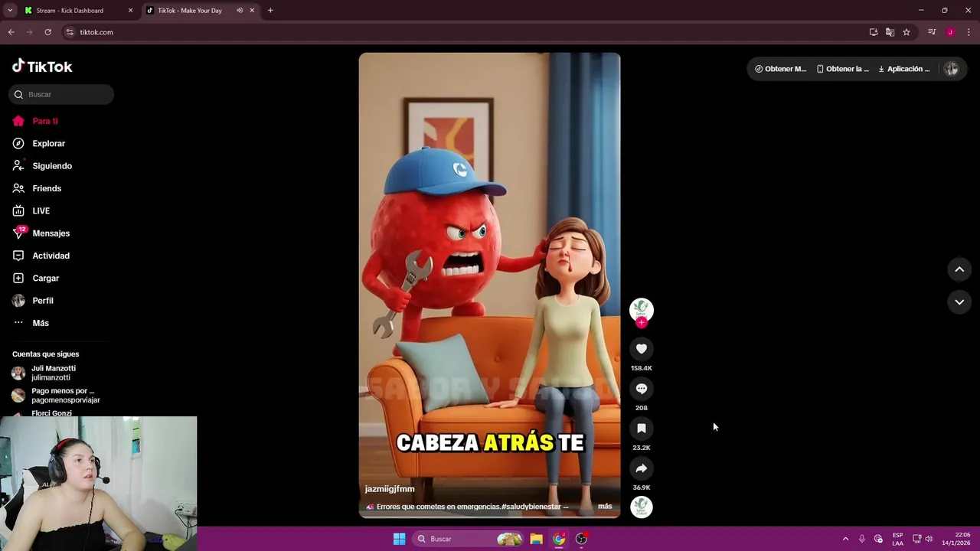980x551 pixels.
Task: Share the video with arrow icon
Action: tap(642, 468)
